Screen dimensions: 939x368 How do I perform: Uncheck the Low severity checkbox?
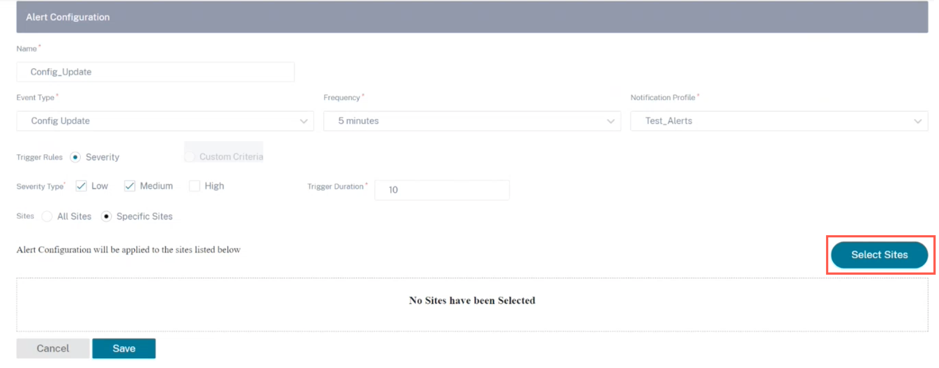click(81, 186)
